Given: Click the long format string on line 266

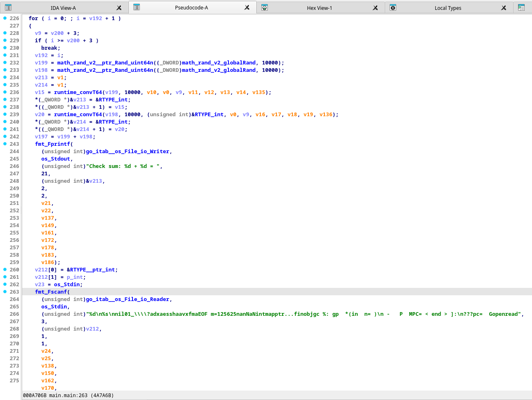Looking at the screenshot, I should pos(304,314).
